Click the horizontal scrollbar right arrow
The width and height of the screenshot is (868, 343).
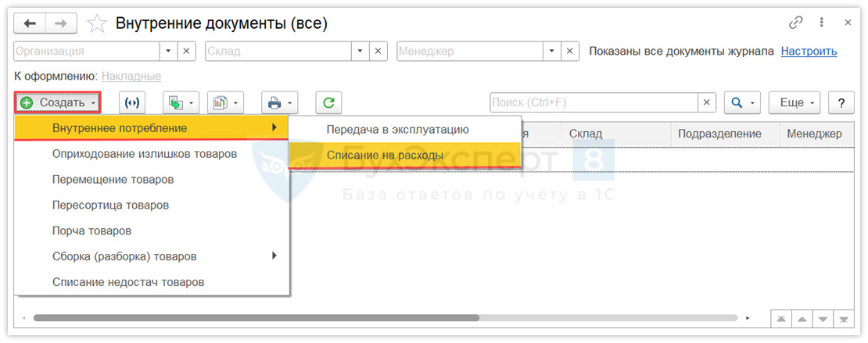748,318
